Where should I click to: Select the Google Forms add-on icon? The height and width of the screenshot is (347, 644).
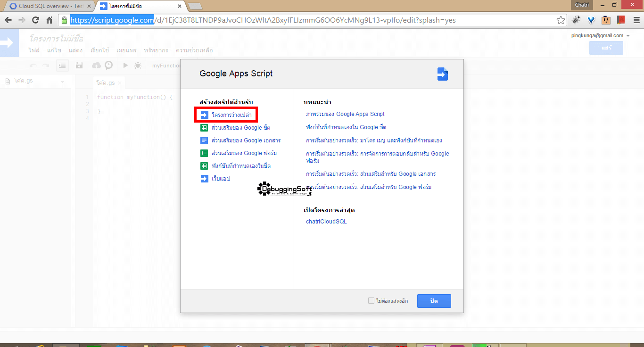click(x=204, y=153)
